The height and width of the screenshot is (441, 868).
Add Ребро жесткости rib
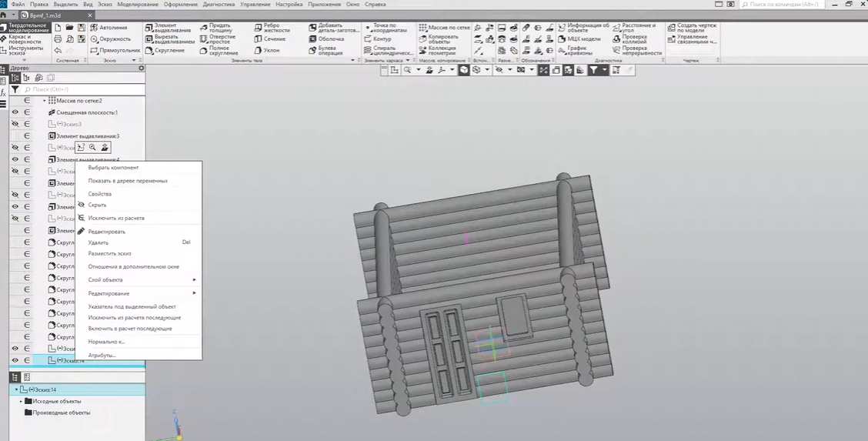pos(271,28)
